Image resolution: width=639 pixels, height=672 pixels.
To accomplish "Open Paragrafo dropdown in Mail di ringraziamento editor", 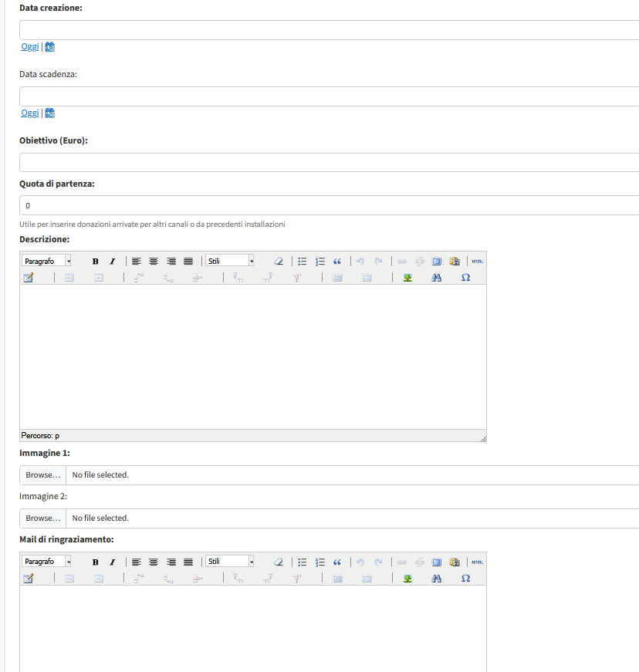I will (x=47, y=562).
